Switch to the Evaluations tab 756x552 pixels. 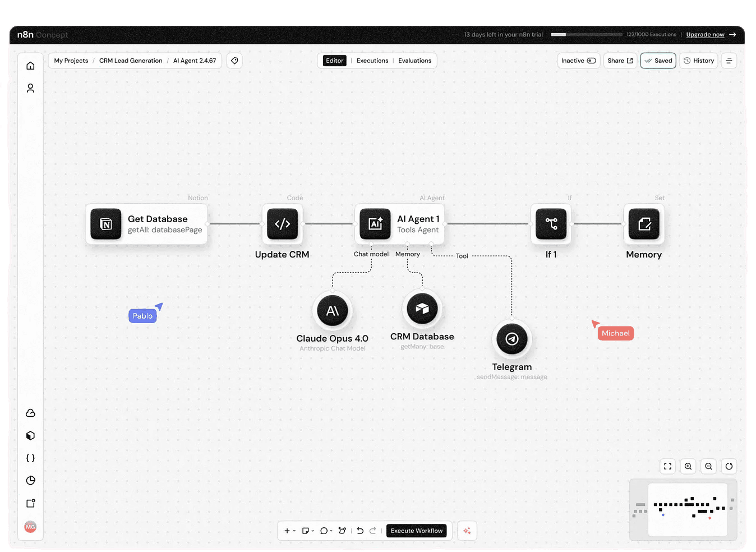pyautogui.click(x=415, y=61)
